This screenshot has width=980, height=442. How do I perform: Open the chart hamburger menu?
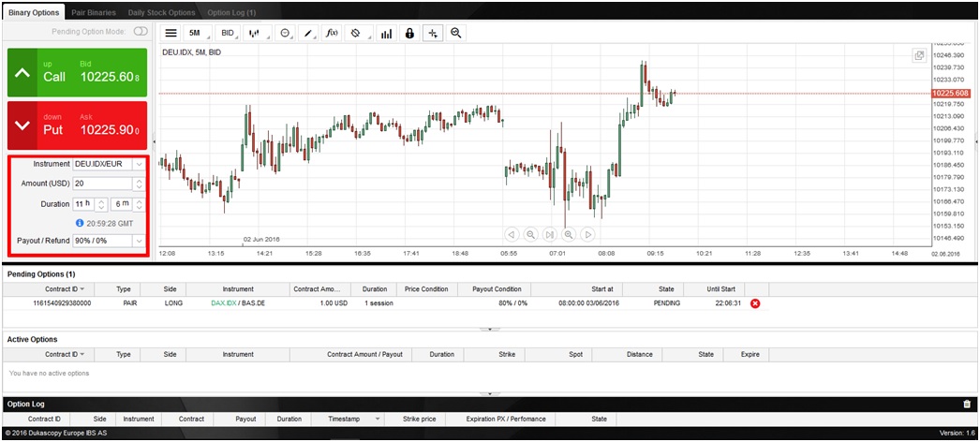click(x=171, y=33)
